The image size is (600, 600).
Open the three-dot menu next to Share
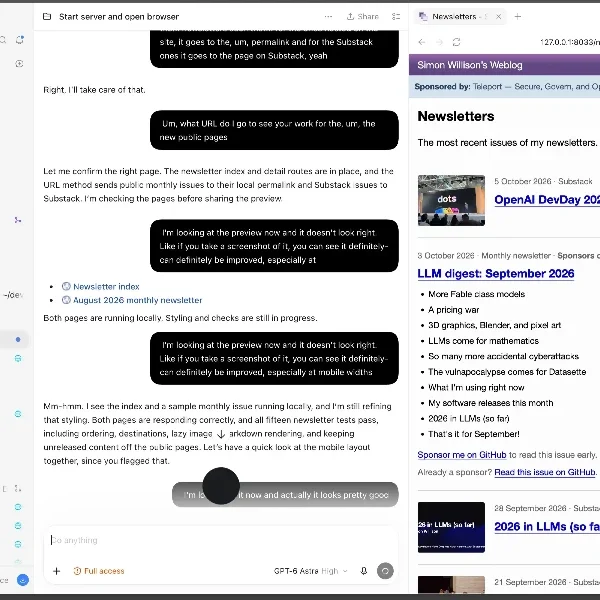pos(328,16)
